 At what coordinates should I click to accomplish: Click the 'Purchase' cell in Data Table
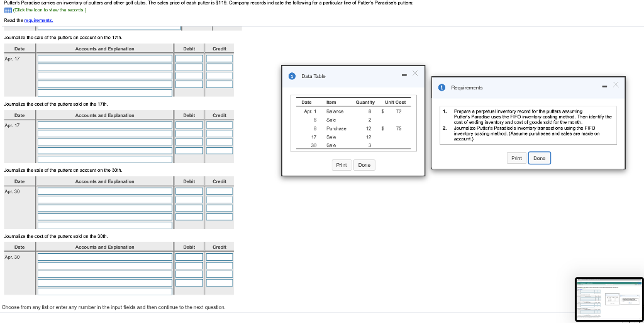pyautogui.click(x=336, y=128)
